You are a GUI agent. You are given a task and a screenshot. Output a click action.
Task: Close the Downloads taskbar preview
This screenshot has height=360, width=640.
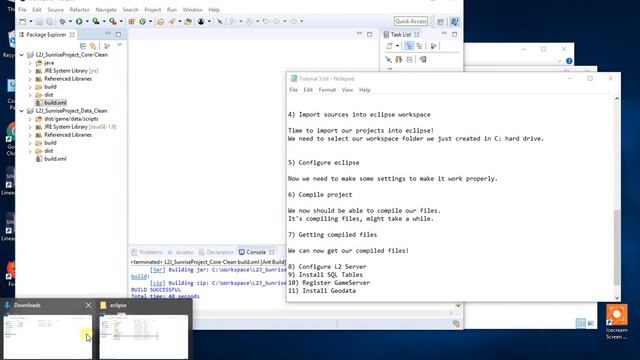point(88,305)
